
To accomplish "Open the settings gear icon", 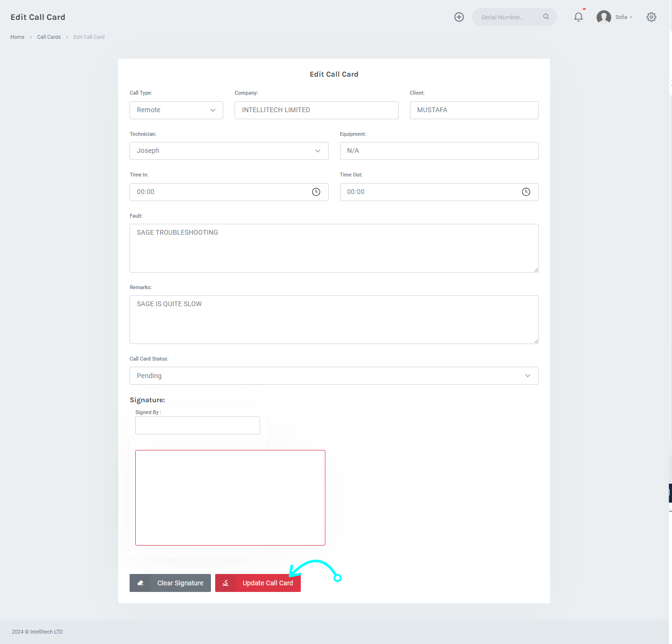I will [651, 17].
